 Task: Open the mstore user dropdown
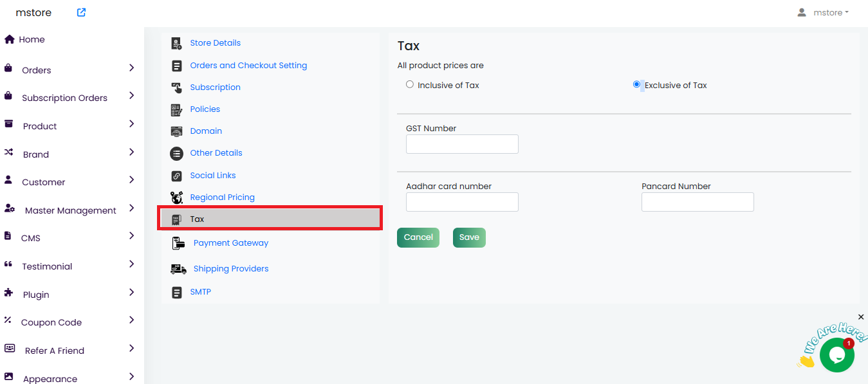[823, 12]
